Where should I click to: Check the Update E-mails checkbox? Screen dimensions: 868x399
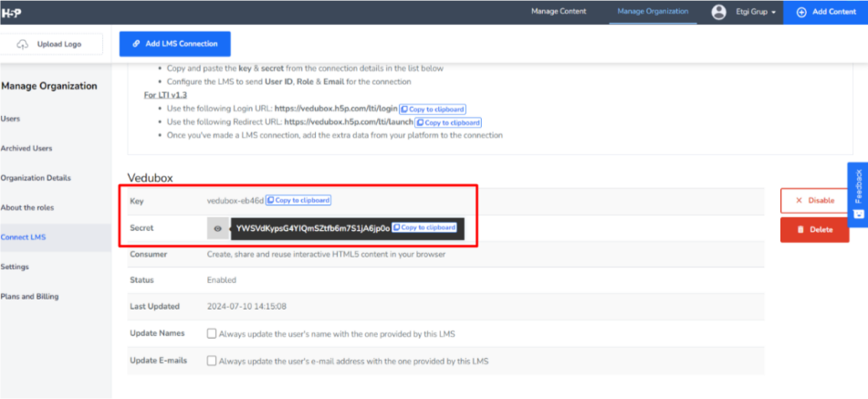[212, 361]
